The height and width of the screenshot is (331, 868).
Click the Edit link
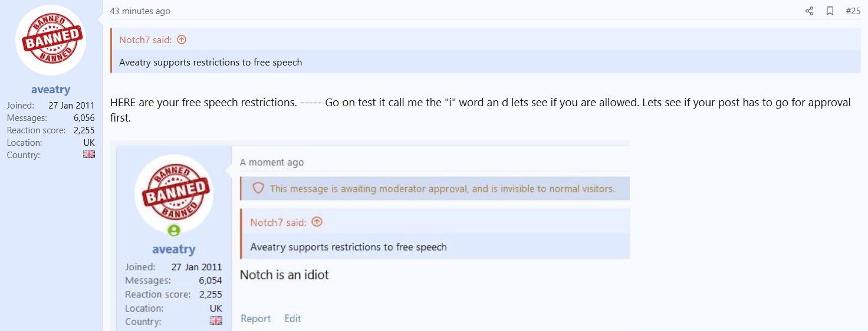tap(292, 319)
